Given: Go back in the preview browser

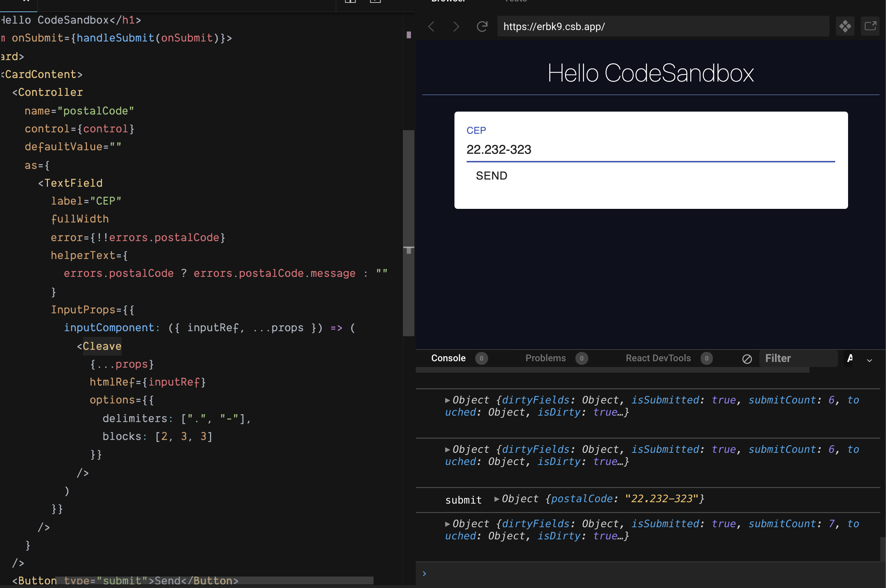Looking at the screenshot, I should click(432, 26).
